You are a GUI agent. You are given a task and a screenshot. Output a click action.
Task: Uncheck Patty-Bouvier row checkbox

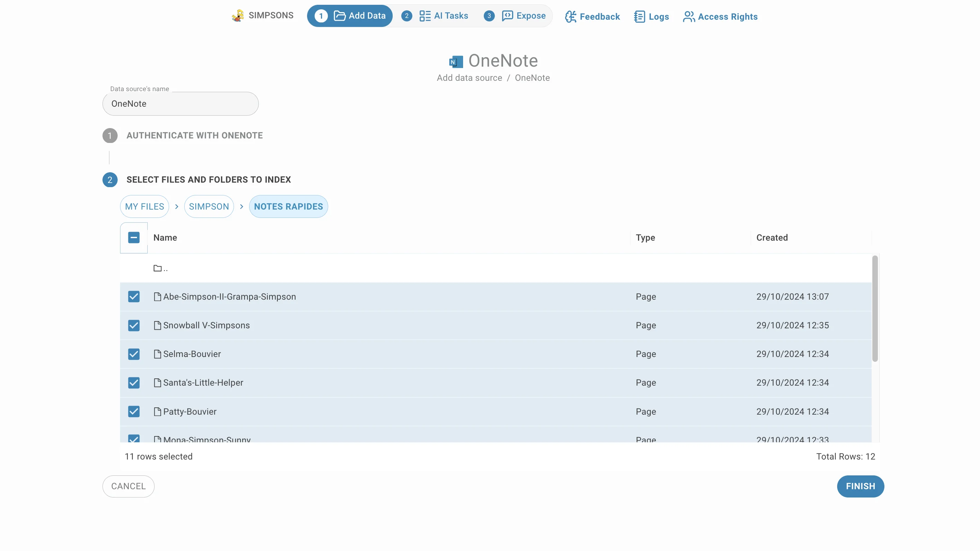point(134,412)
